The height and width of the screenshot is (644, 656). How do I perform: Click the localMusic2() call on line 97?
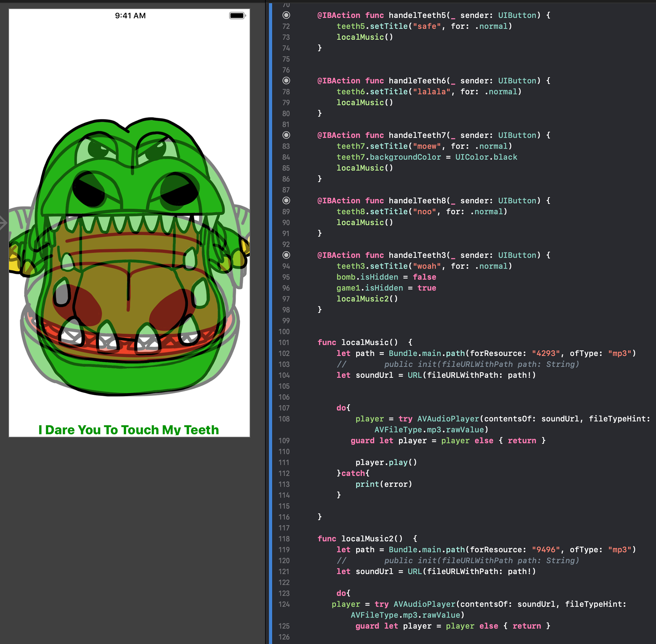tap(367, 299)
